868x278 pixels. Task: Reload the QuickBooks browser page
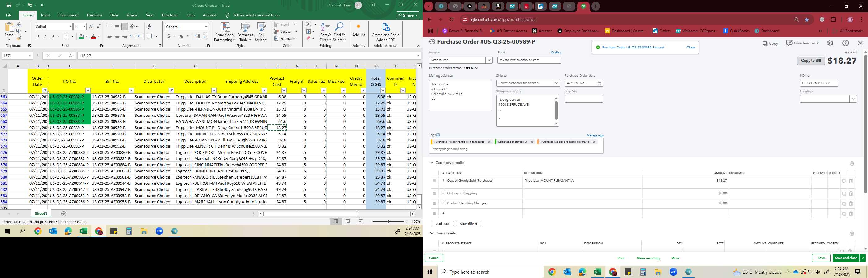[452, 19]
